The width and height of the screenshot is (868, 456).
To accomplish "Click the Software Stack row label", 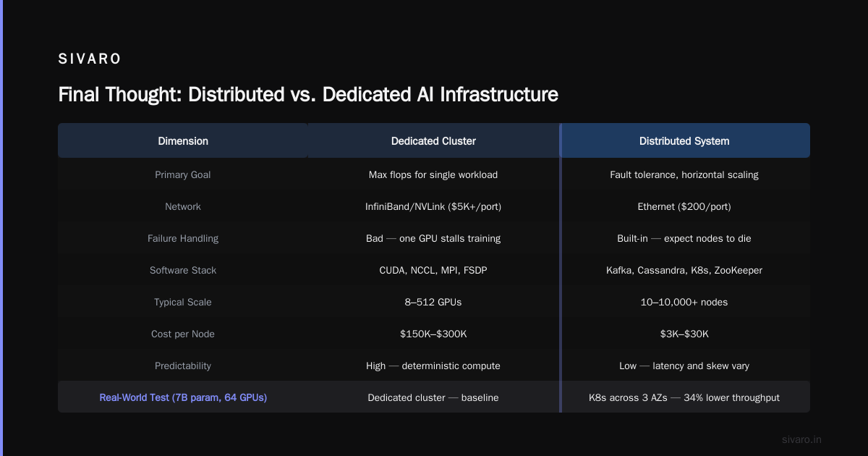I will [x=183, y=270].
